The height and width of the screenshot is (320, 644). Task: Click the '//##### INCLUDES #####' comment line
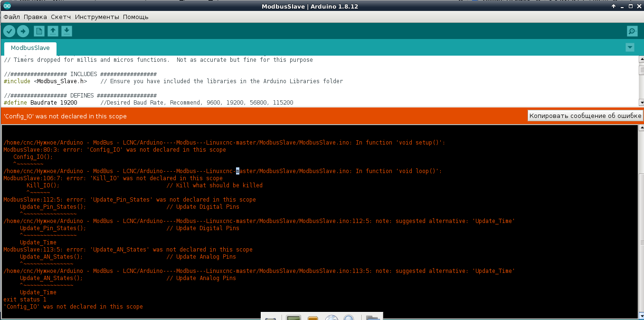pos(80,74)
